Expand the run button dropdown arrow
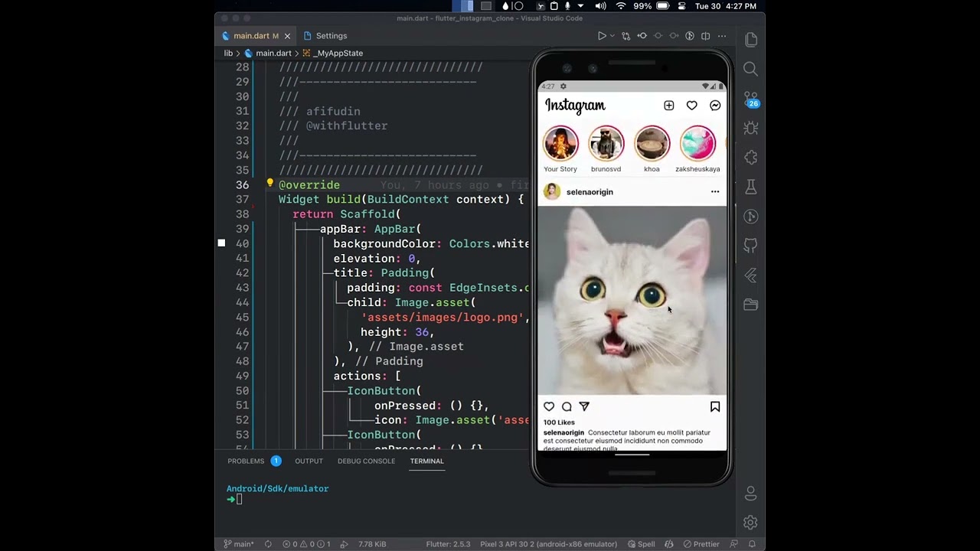The image size is (980, 551). (612, 36)
